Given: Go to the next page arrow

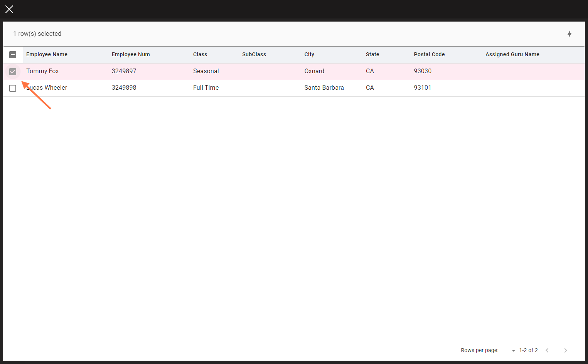Looking at the screenshot, I should tap(566, 350).
